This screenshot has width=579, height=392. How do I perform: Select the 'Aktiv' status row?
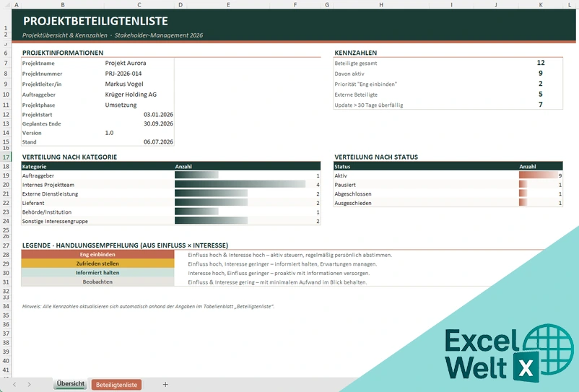(x=341, y=175)
